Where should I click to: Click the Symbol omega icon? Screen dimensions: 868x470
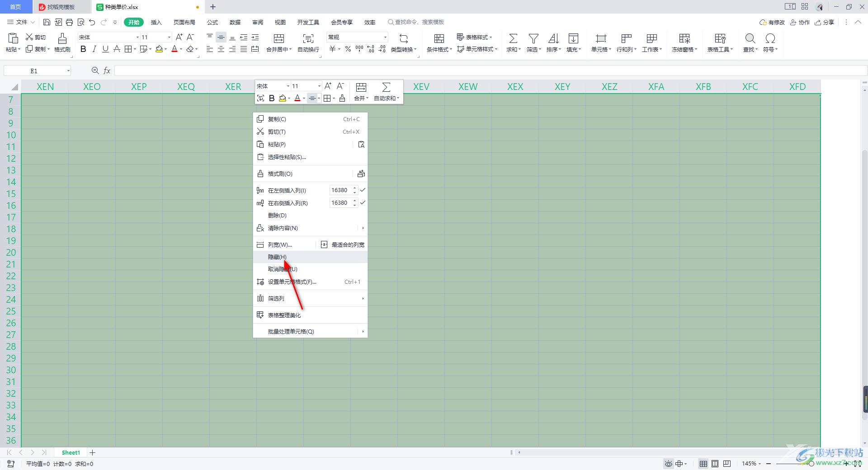point(770,38)
